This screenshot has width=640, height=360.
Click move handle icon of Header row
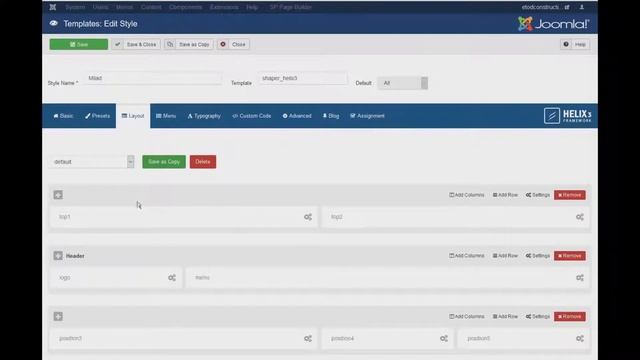(x=58, y=256)
